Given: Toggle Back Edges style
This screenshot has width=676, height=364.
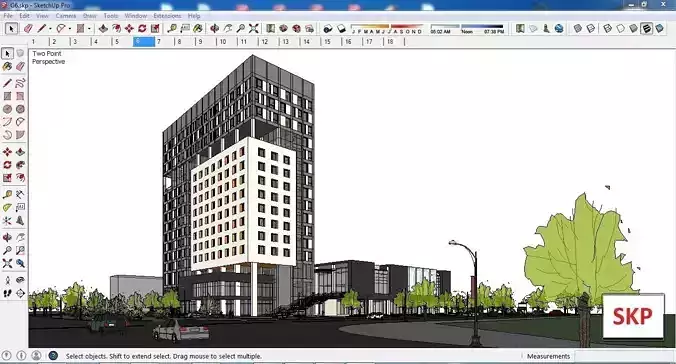Looking at the screenshot, I should click(591, 28).
